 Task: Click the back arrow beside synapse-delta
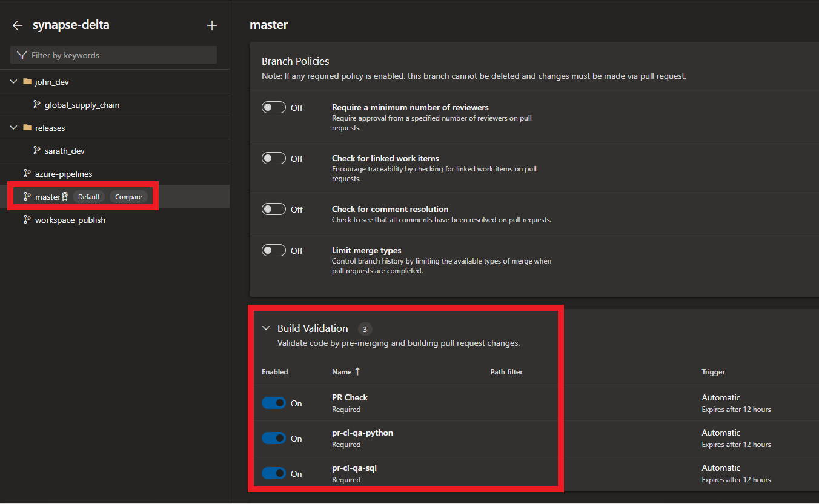pos(18,25)
